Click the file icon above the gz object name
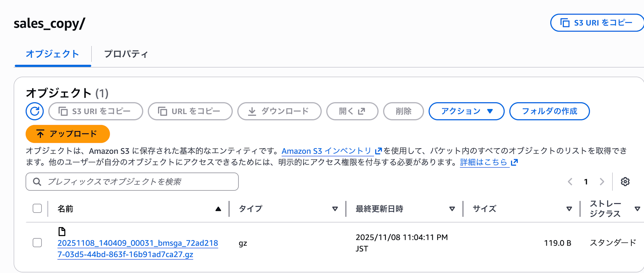Screen dimensions: 644x273 [x=62, y=232]
